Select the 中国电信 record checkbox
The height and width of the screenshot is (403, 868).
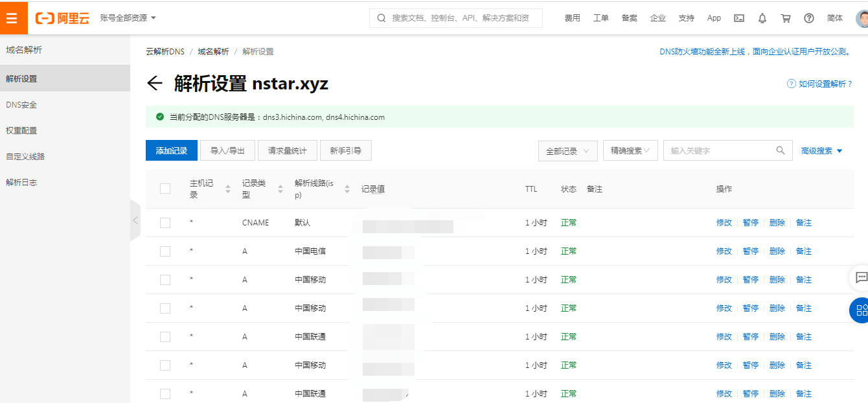pos(165,251)
